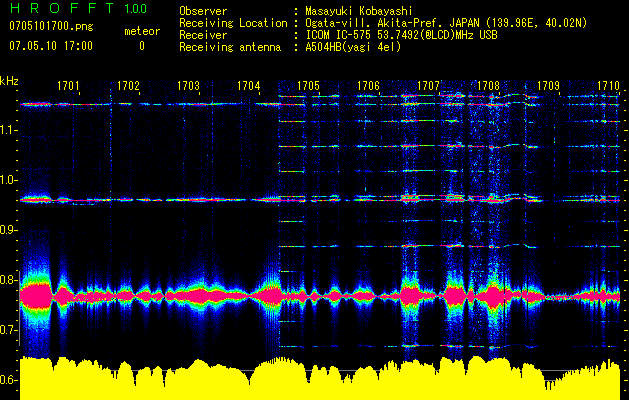Click the 1702 time marker

[x=128, y=85]
